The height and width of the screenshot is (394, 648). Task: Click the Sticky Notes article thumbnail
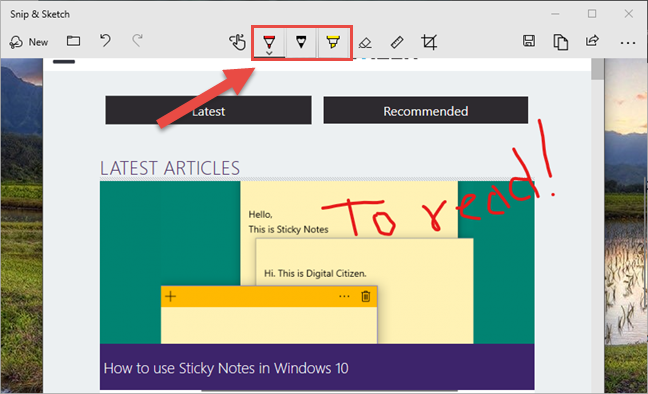[x=317, y=263]
